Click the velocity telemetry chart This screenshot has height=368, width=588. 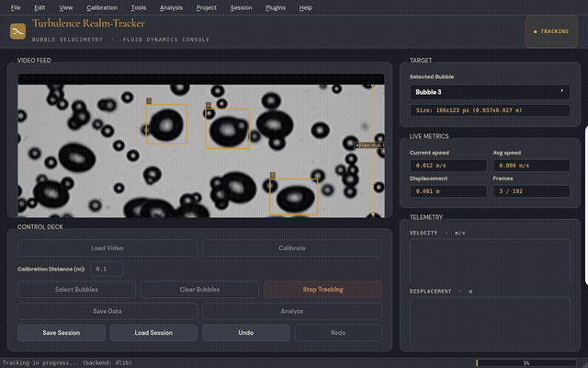pyautogui.click(x=490, y=260)
